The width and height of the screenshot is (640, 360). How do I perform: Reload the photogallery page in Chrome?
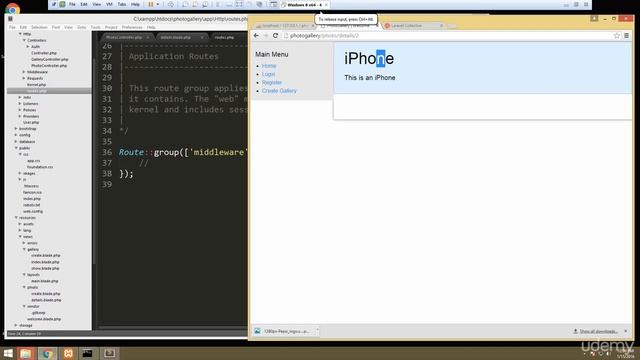276,36
